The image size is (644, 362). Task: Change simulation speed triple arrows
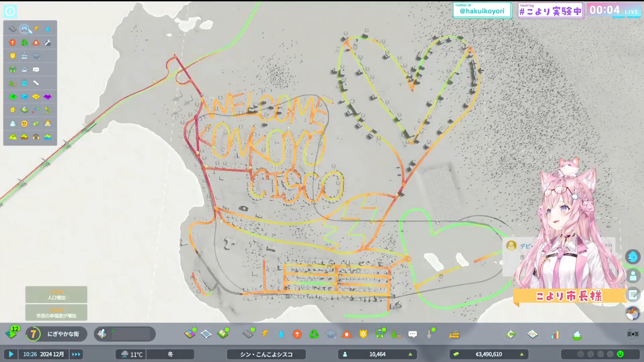(x=76, y=354)
